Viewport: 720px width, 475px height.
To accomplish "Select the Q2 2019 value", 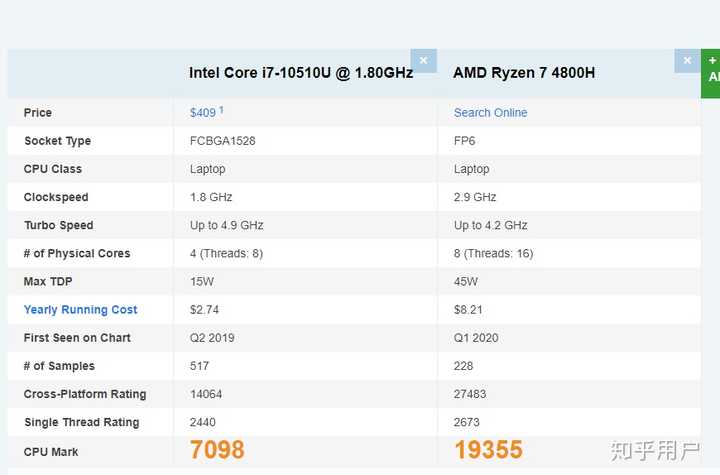I will (212, 338).
